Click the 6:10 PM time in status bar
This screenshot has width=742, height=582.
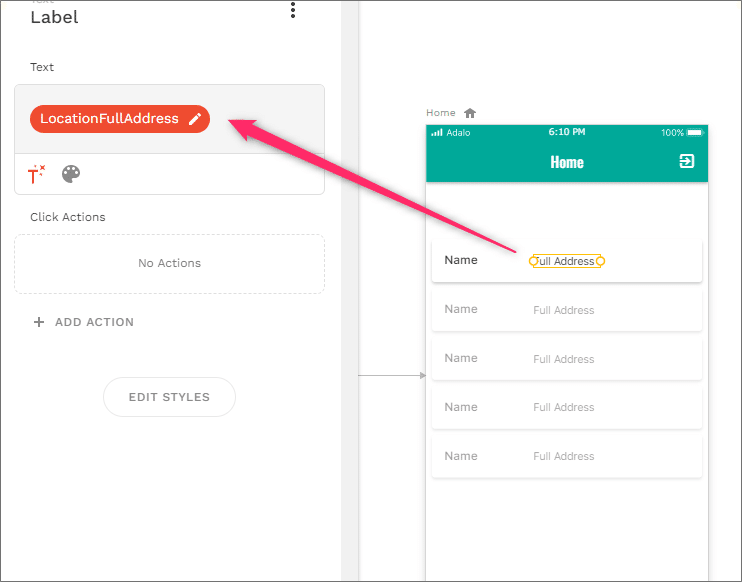[x=567, y=132]
